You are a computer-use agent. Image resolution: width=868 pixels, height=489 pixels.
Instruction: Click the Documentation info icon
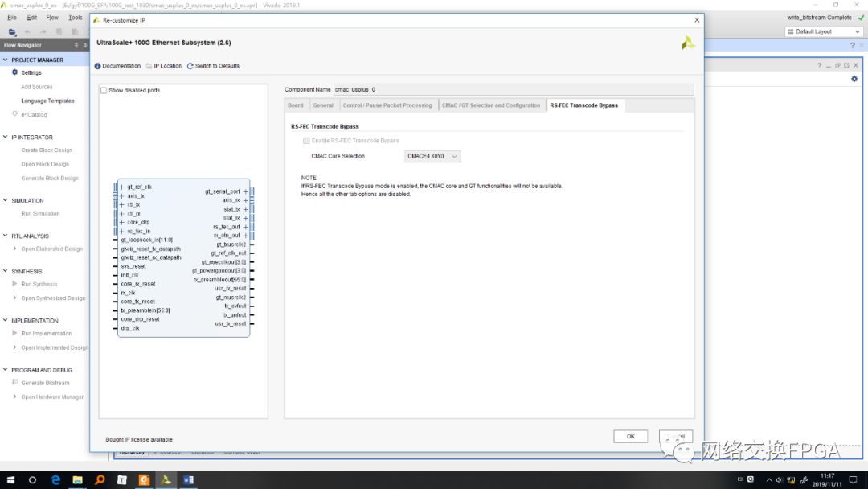[x=97, y=66]
